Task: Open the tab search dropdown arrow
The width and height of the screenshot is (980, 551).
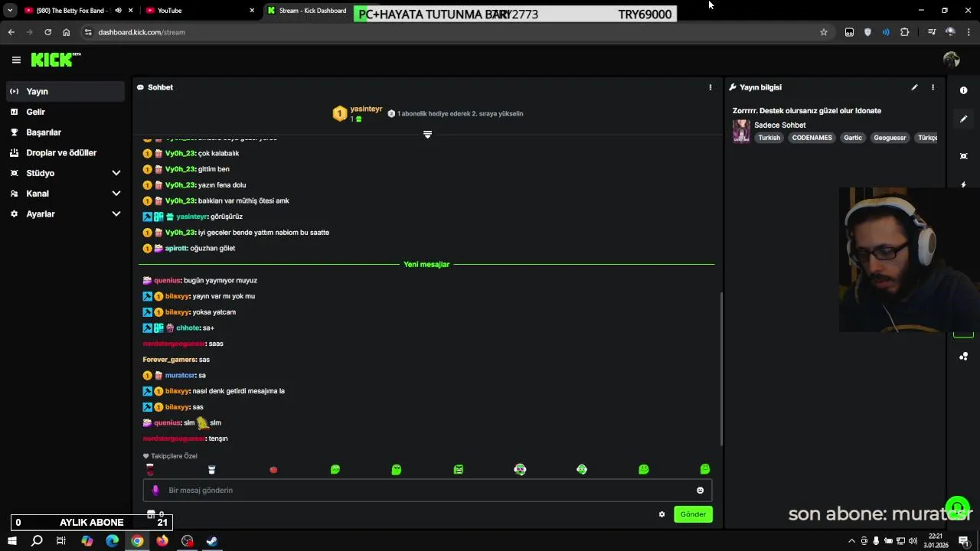Action: (x=9, y=11)
